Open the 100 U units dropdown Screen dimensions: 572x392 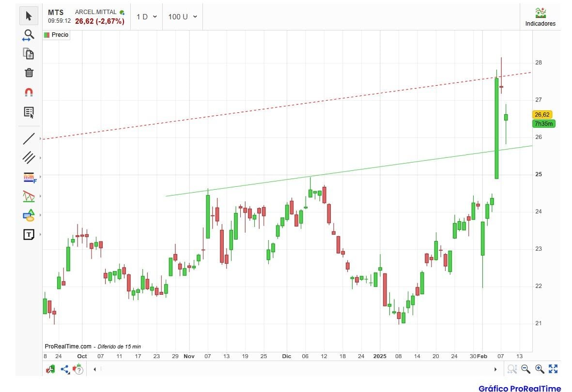(x=183, y=17)
